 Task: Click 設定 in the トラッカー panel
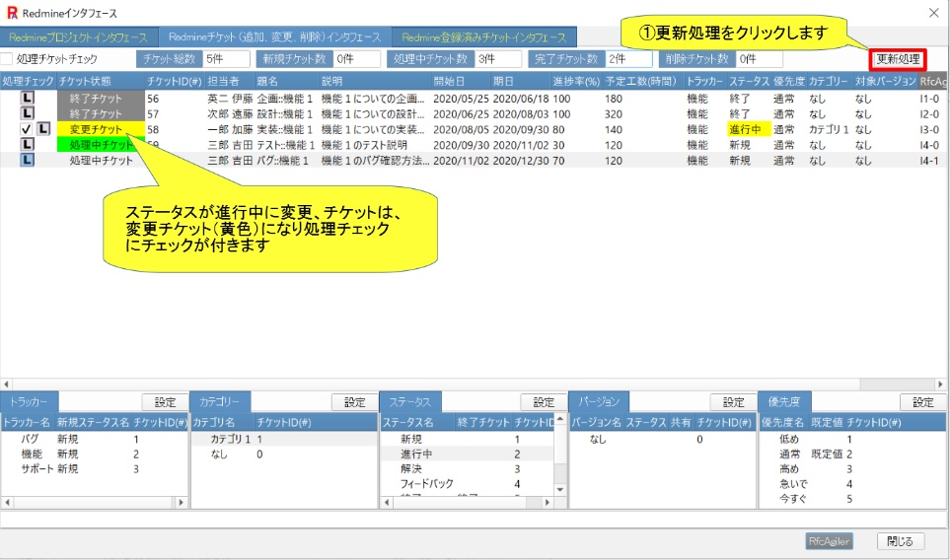[x=165, y=402]
